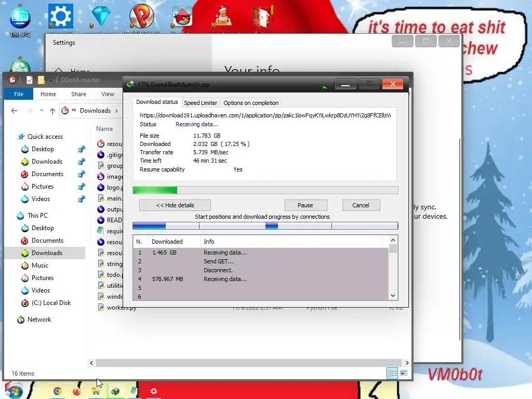Select the Download status tab

pos(157,102)
